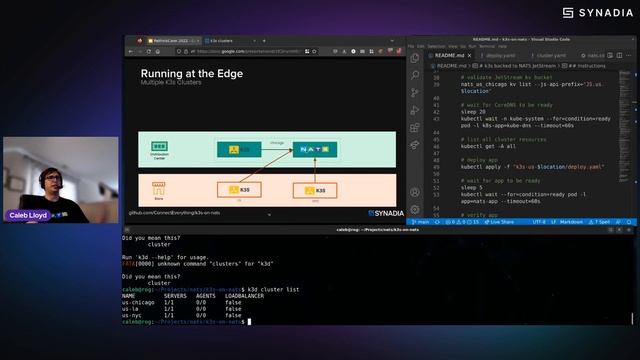
Task: Switch to the cluster.yaml tab
Action: (550, 56)
